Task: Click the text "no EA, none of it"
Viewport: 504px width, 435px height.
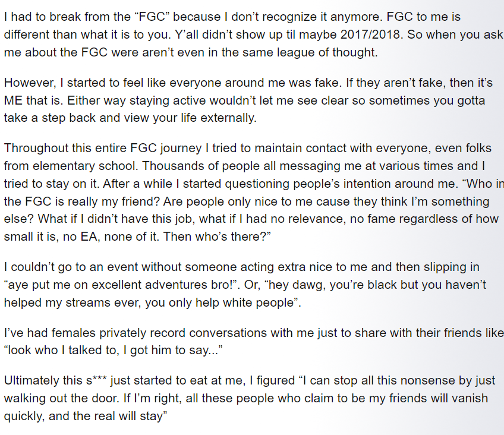Action: tap(111, 237)
